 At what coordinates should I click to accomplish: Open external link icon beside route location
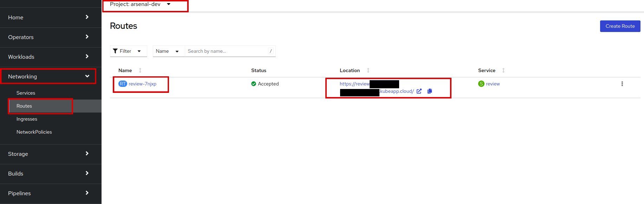coord(419,91)
